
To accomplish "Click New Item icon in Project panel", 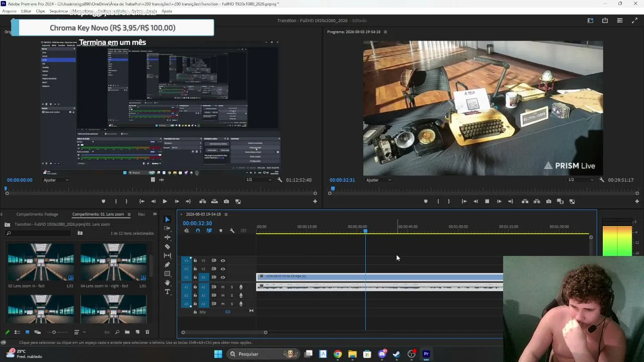I will coord(137,332).
